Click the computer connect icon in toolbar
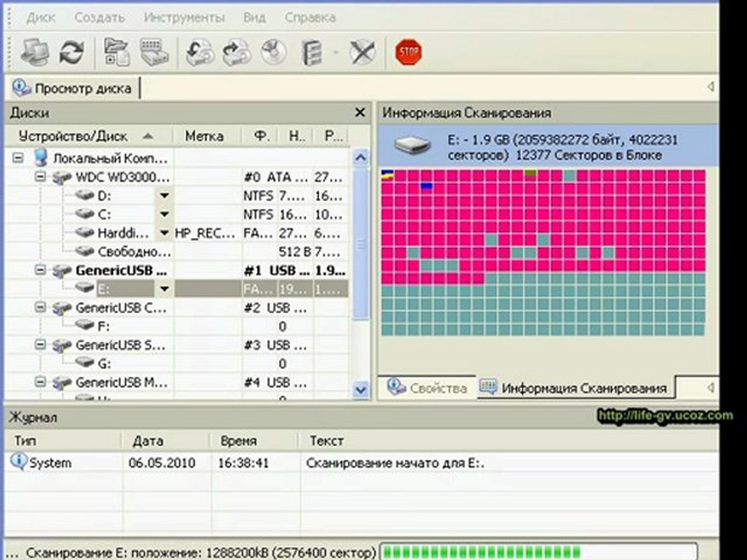747x560 pixels. 35,52
